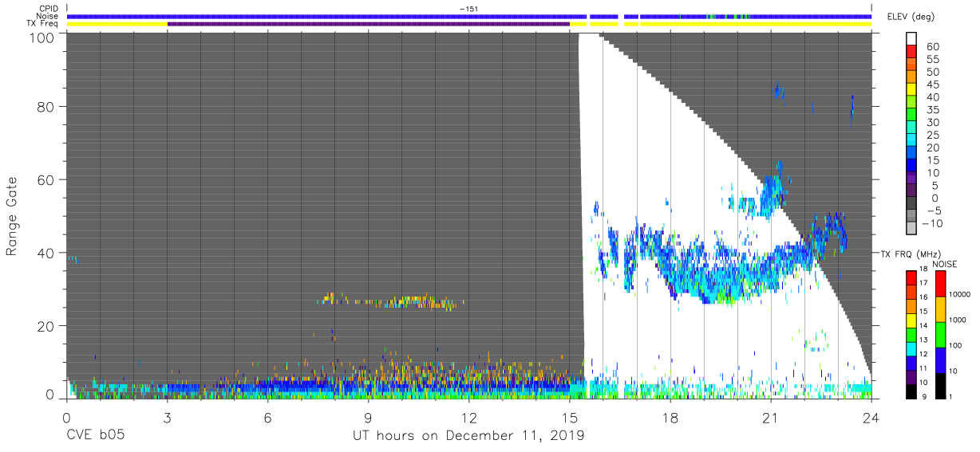Click the 10000 label on NOISE legend
Image resolution: width=980 pixels, height=452 pixels.
(x=960, y=294)
